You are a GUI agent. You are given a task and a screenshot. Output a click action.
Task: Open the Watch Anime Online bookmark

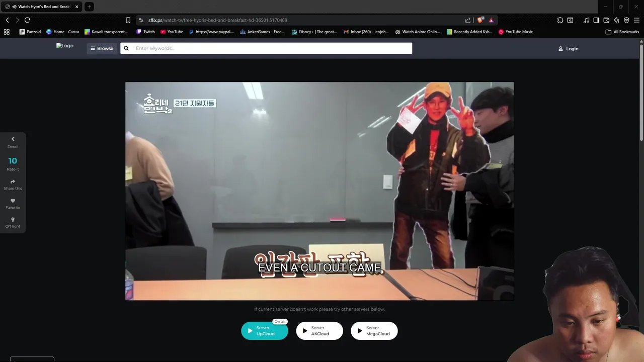(x=418, y=32)
